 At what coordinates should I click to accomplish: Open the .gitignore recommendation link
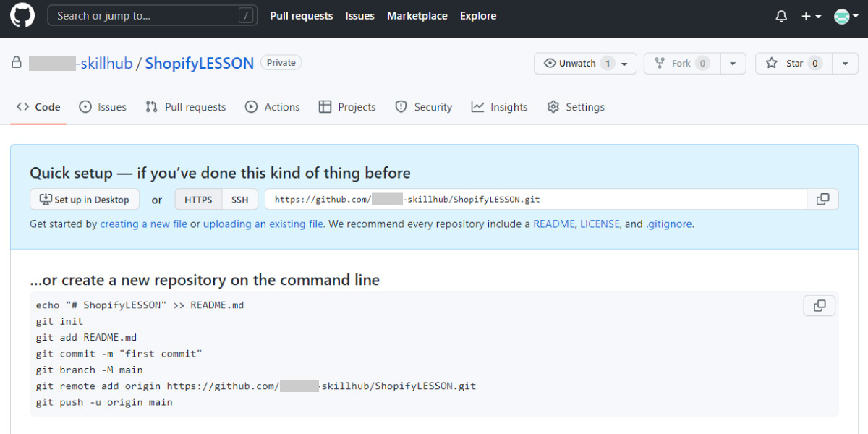point(668,224)
